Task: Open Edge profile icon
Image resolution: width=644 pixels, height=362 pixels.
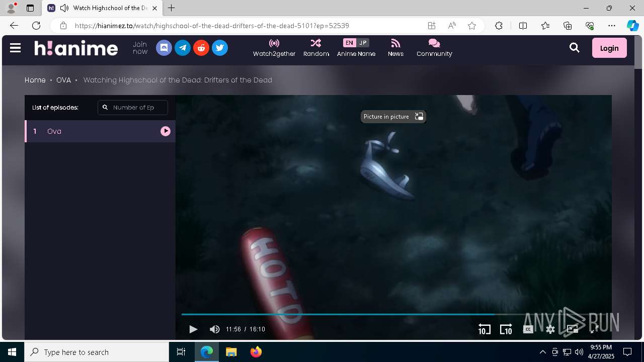Action: [11, 8]
